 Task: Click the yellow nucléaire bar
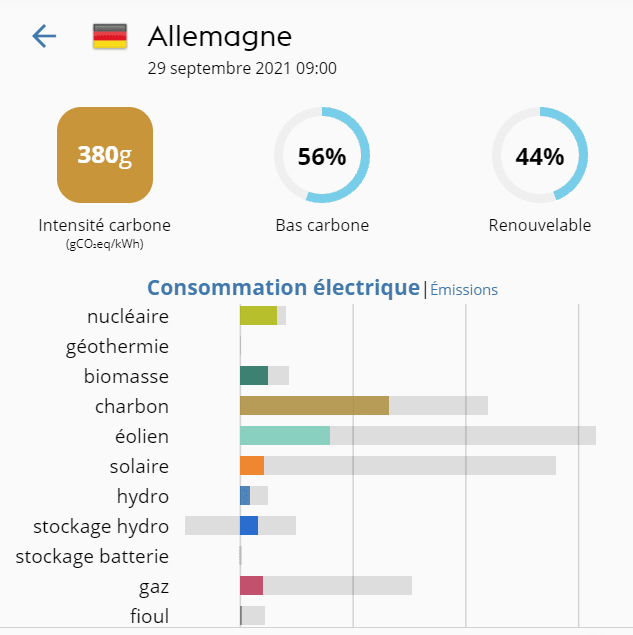pyautogui.click(x=258, y=316)
